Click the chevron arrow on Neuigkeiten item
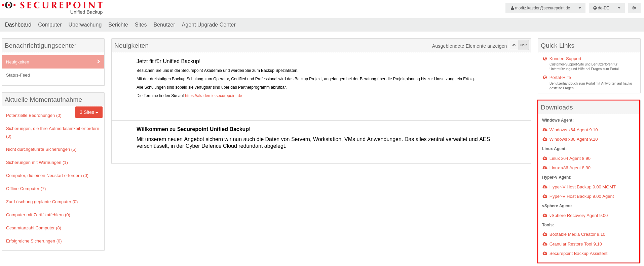The width and height of the screenshot is (644, 266). click(x=99, y=61)
